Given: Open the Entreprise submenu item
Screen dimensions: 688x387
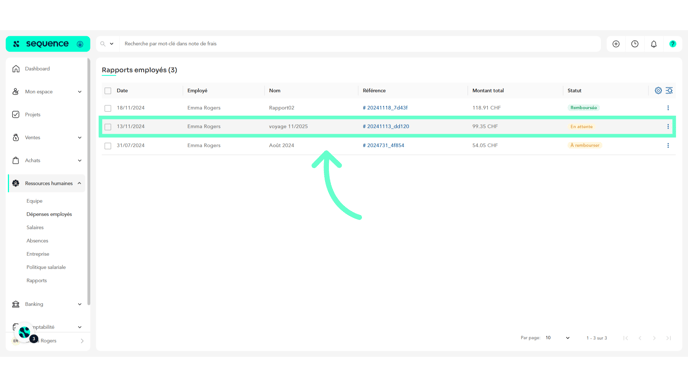Looking at the screenshot, I should pyautogui.click(x=38, y=254).
